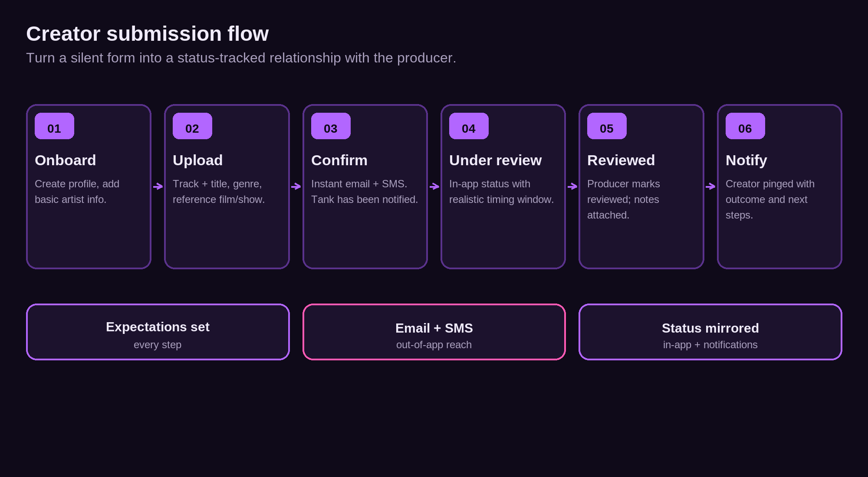Click the Email + SMS heading

tap(434, 328)
